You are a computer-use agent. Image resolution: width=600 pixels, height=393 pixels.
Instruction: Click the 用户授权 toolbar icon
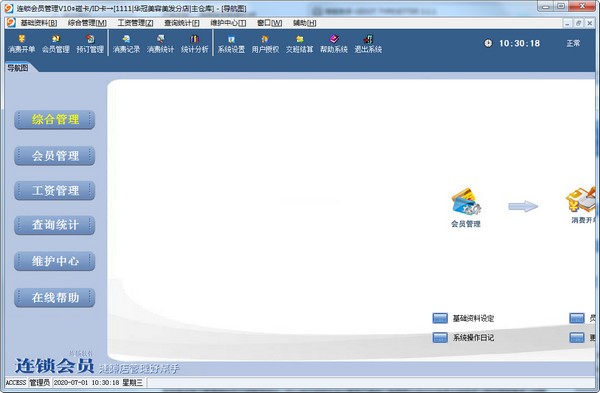pyautogui.click(x=265, y=44)
